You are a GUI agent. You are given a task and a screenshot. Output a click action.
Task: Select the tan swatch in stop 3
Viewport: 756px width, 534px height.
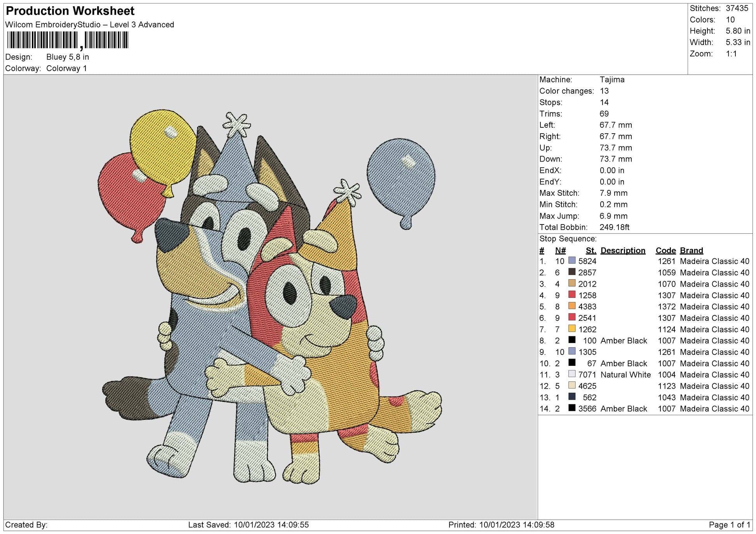point(572,283)
